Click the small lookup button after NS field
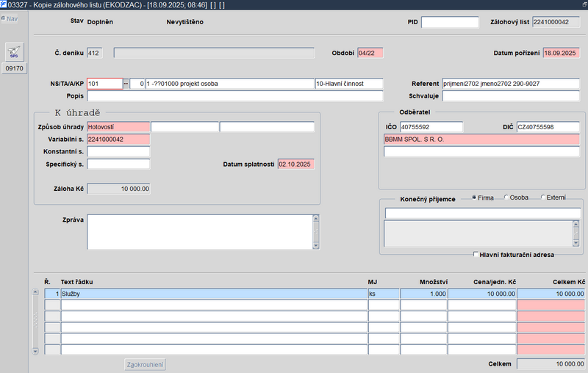This screenshot has width=588, height=373. coord(126,84)
